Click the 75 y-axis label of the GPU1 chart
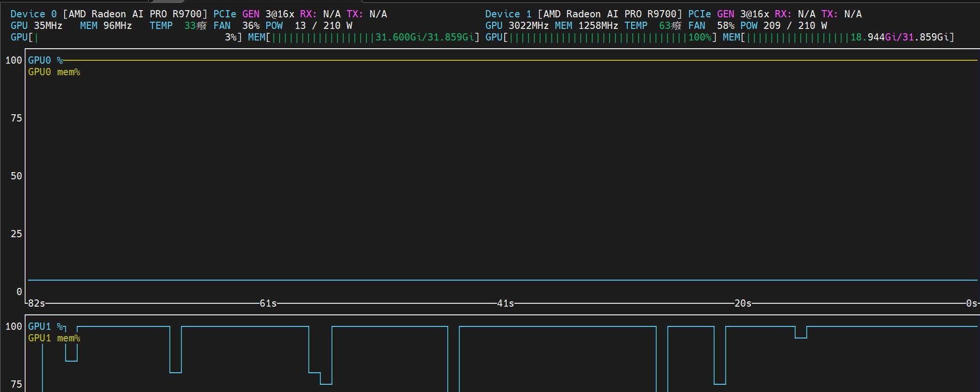This screenshot has height=392, width=980. (x=16, y=384)
